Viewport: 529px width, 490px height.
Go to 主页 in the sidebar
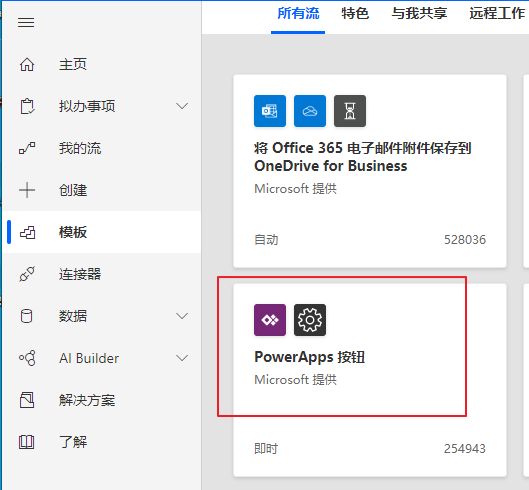pyautogui.click(x=73, y=64)
